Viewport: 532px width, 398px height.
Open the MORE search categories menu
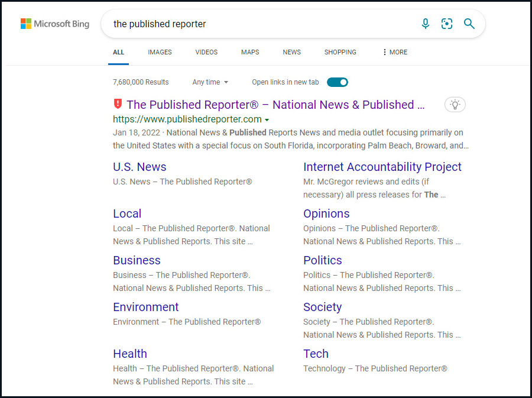tap(395, 52)
